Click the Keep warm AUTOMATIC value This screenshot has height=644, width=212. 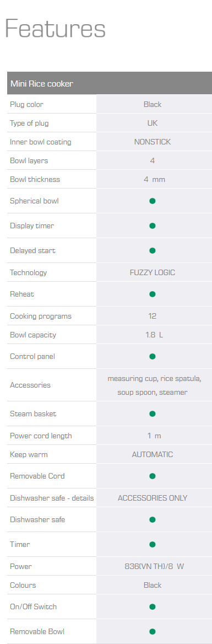[153, 455]
